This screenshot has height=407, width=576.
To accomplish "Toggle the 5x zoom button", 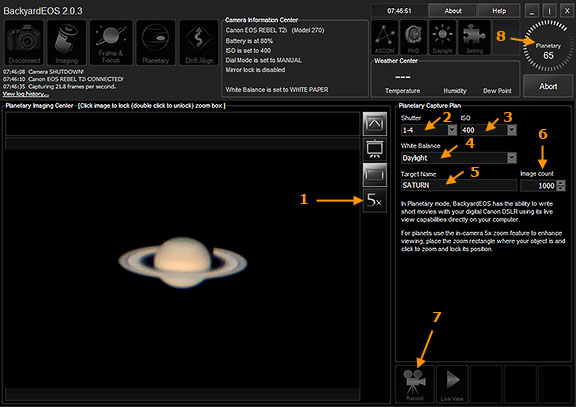I will (x=374, y=201).
